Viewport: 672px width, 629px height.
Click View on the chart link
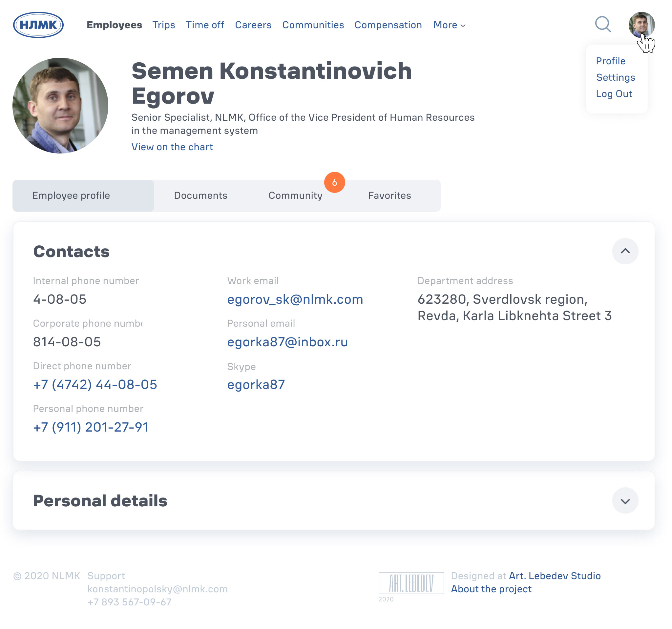click(172, 147)
